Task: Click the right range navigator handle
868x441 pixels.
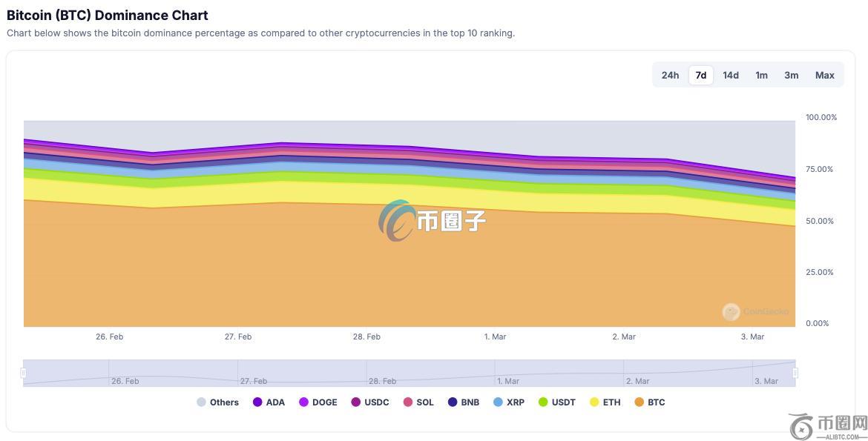Action: [x=795, y=373]
